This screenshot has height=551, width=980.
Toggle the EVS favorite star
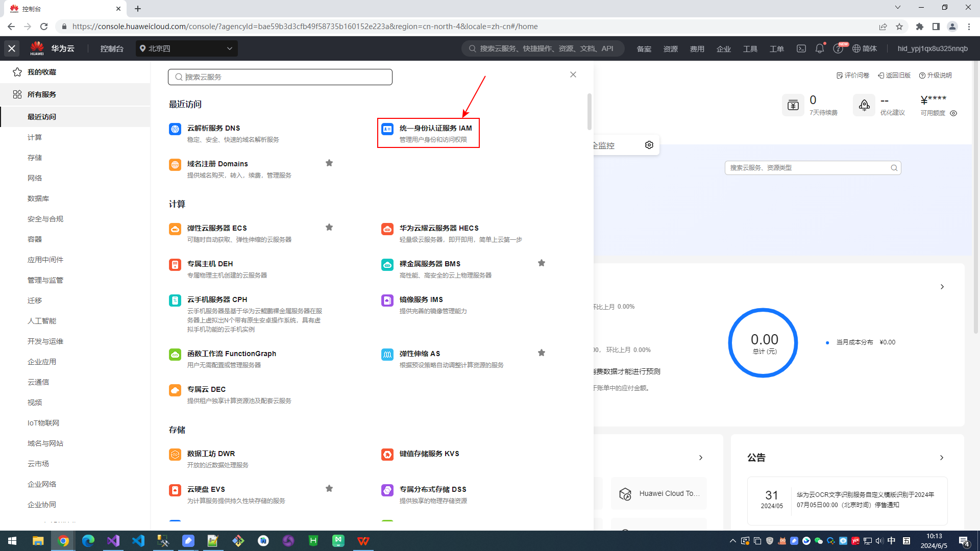[329, 489]
